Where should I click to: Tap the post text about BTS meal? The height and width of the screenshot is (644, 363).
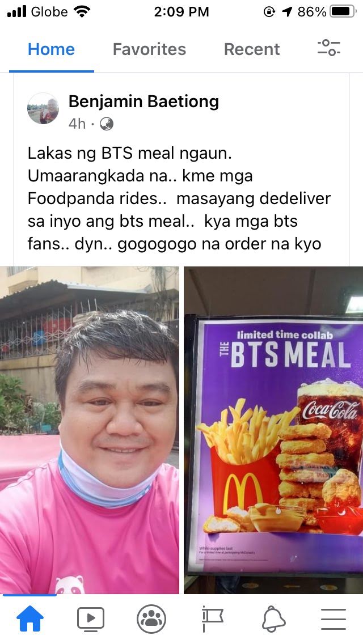(x=179, y=199)
